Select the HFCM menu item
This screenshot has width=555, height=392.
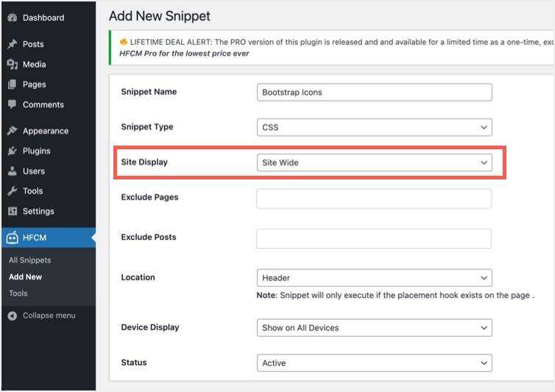(49, 238)
